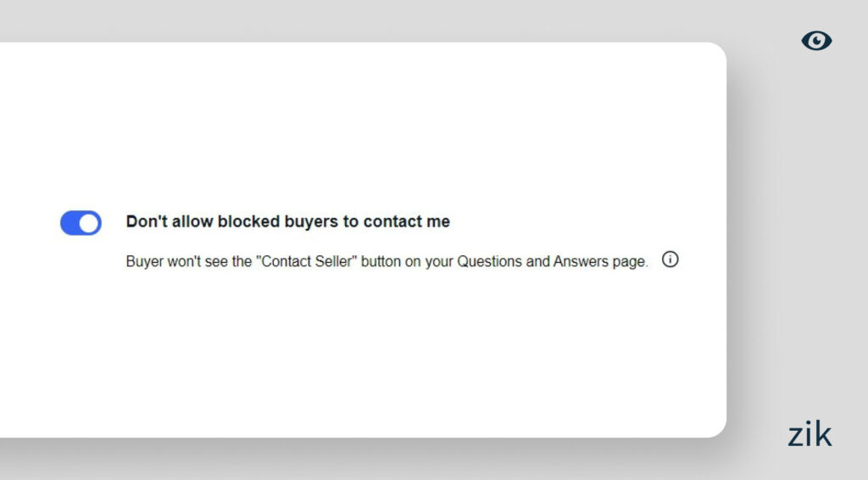Click the white knob of the blue switch
This screenshot has height=480, width=868.
pyautogui.click(x=89, y=223)
